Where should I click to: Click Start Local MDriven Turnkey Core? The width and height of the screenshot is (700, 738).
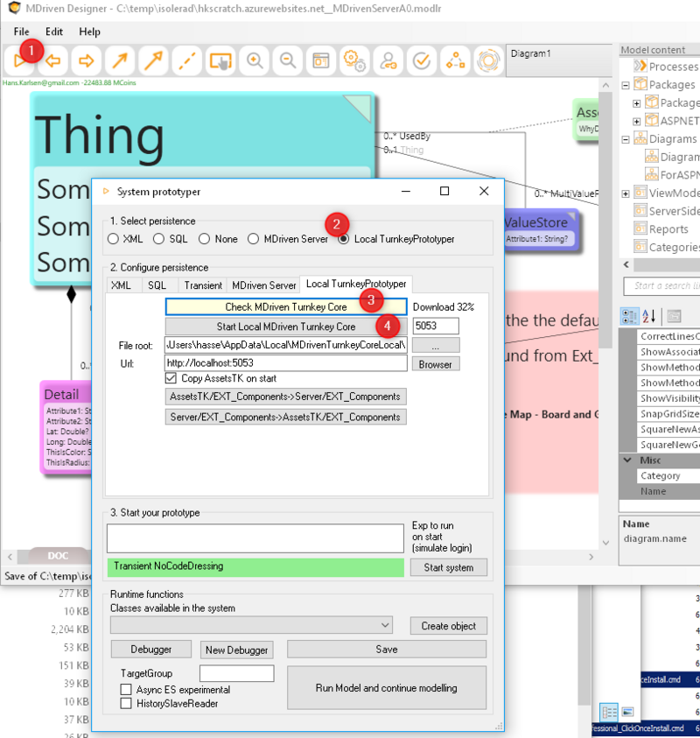[x=286, y=327]
